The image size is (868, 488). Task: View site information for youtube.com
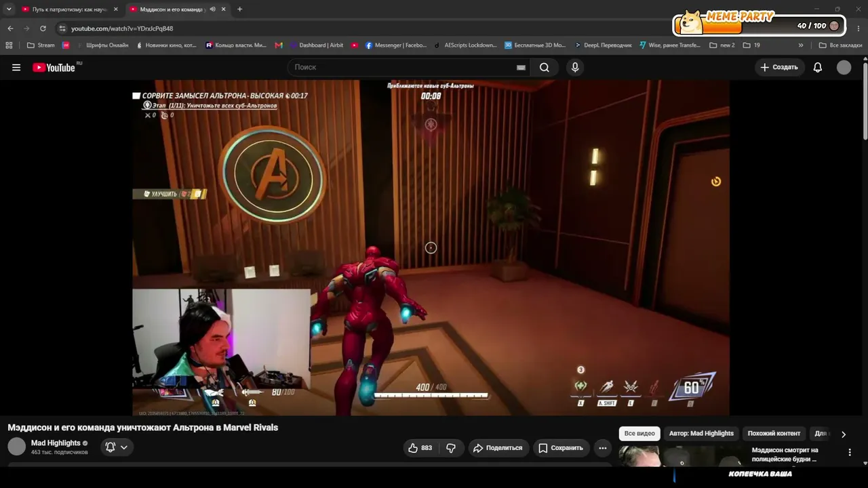click(x=62, y=28)
